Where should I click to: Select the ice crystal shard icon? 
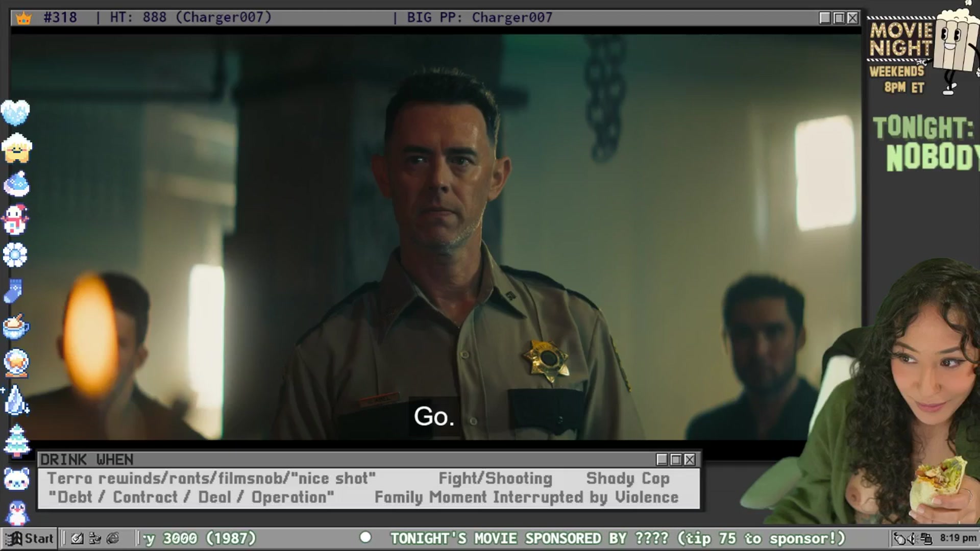tap(16, 399)
